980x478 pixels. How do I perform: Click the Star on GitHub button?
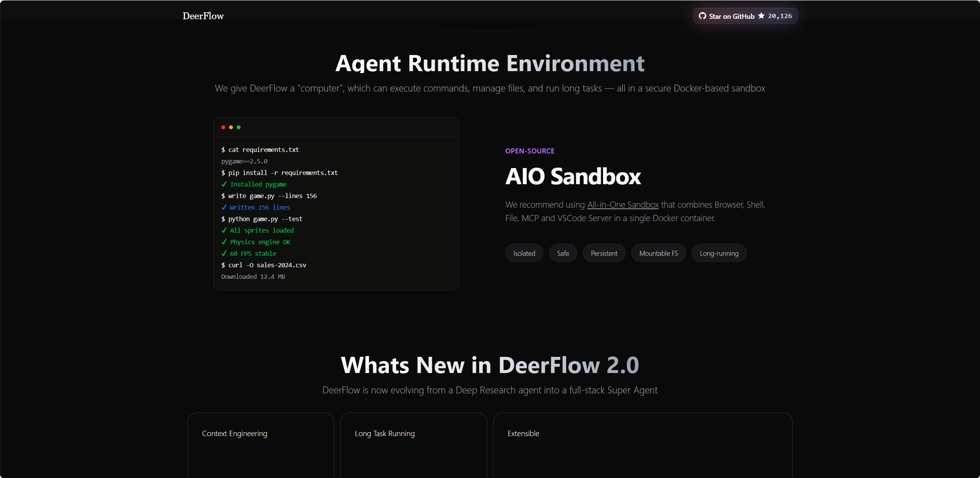click(745, 16)
